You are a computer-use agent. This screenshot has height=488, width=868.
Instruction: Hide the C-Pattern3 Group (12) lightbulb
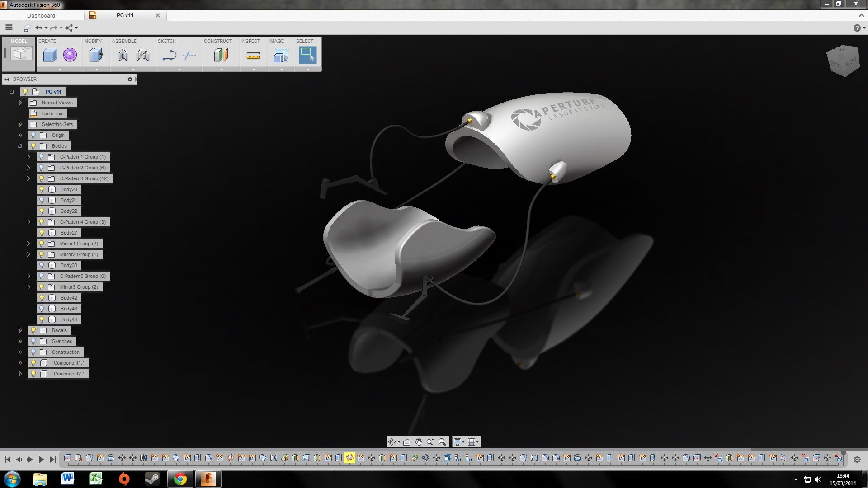click(x=42, y=178)
